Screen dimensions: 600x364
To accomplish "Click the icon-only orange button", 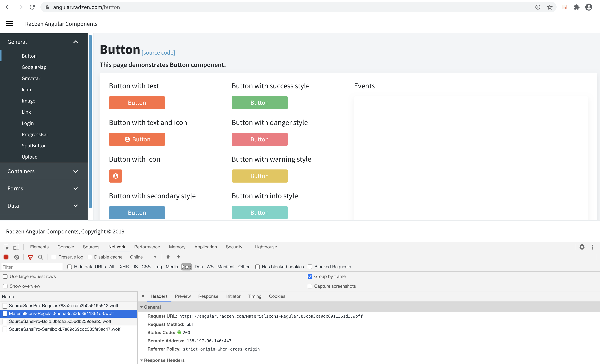I will (116, 176).
